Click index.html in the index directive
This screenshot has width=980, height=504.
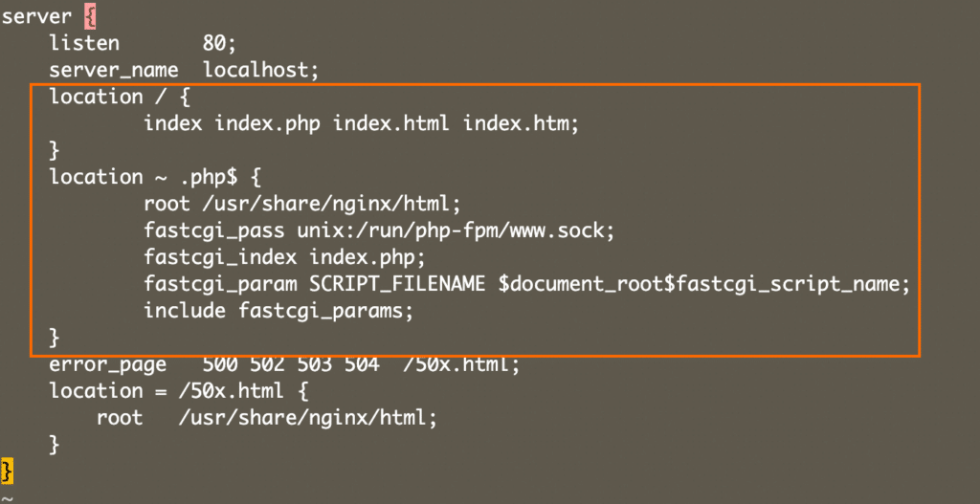pos(390,123)
